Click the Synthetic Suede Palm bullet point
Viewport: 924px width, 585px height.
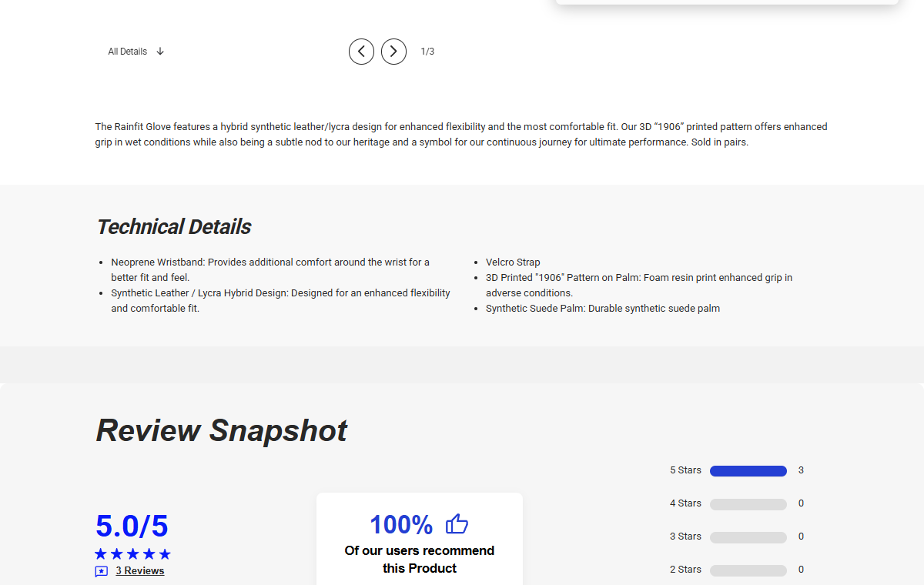click(x=603, y=309)
